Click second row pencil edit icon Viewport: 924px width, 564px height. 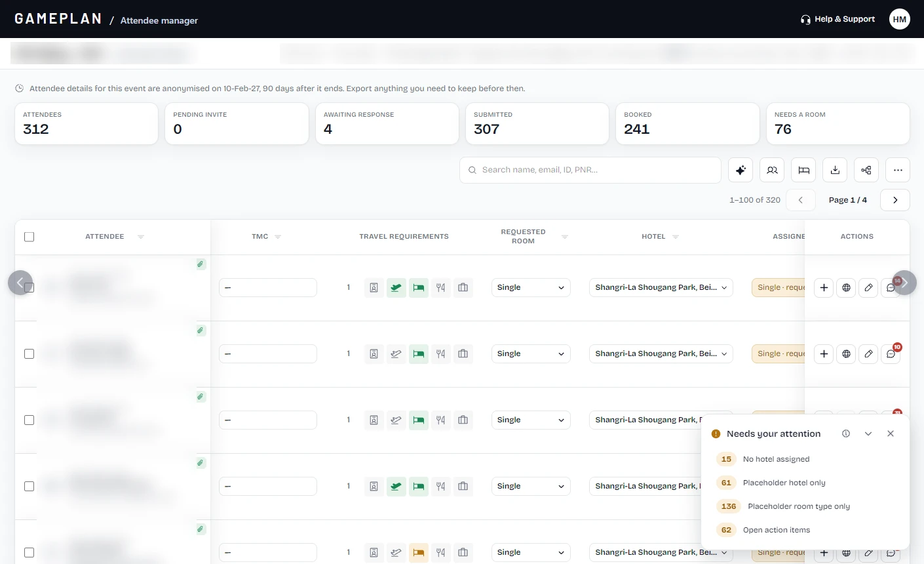868,353
